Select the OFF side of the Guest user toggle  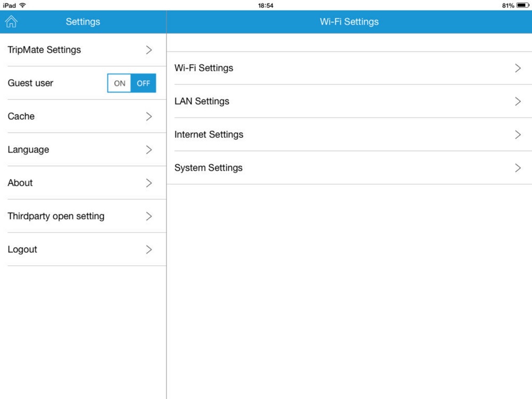point(144,83)
